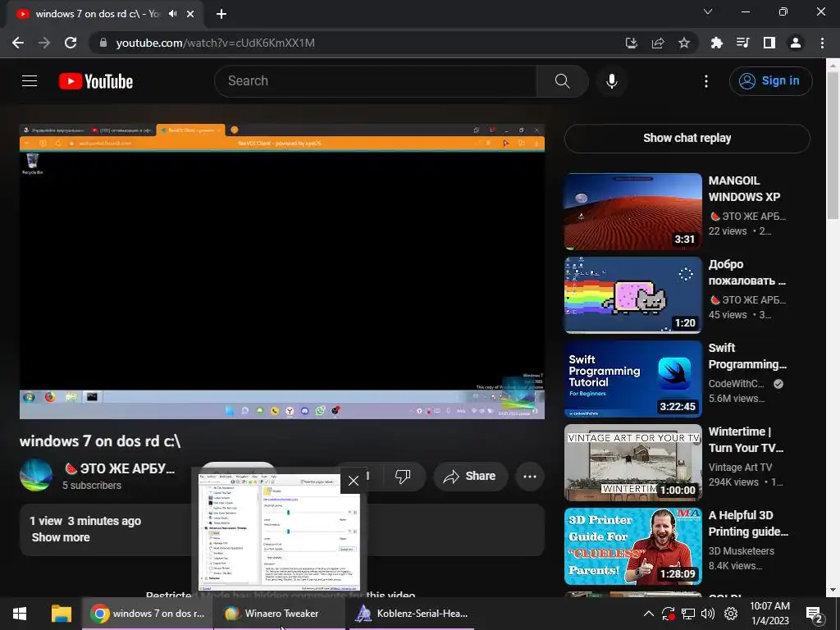Open volume tray icon

click(x=708, y=614)
